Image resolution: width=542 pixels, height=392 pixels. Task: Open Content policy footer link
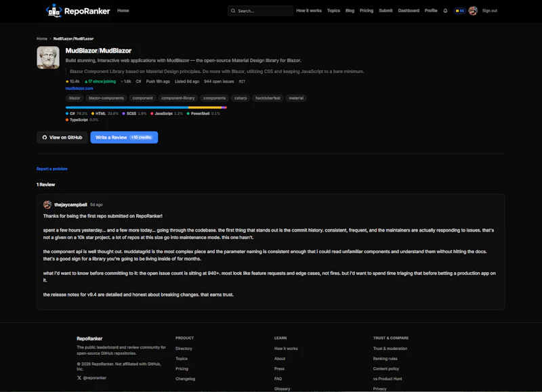pos(386,368)
